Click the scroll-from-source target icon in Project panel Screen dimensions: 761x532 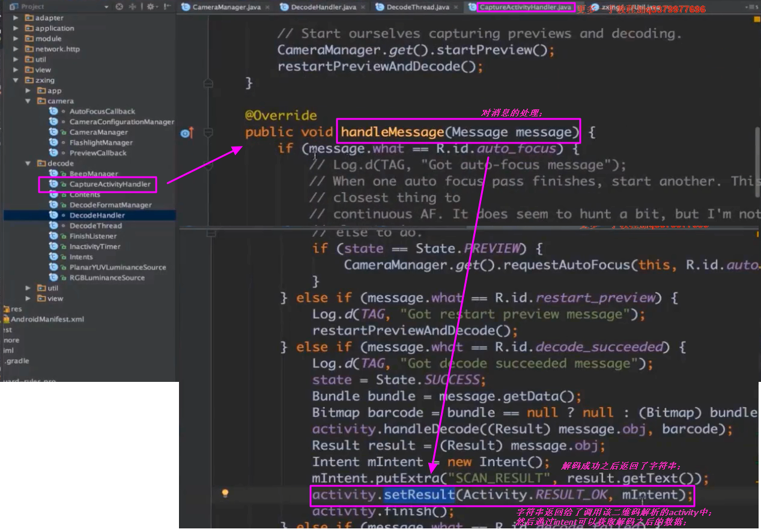pyautogui.click(x=119, y=7)
